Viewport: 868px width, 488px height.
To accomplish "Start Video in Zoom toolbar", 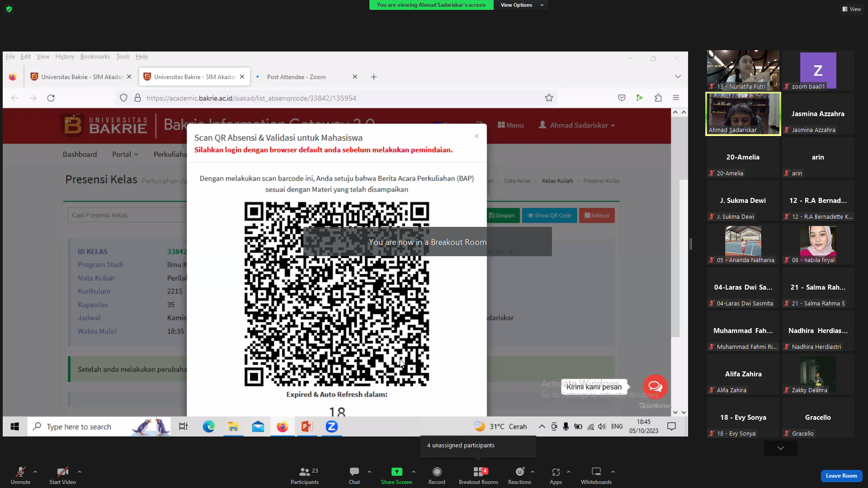I will 62,475.
